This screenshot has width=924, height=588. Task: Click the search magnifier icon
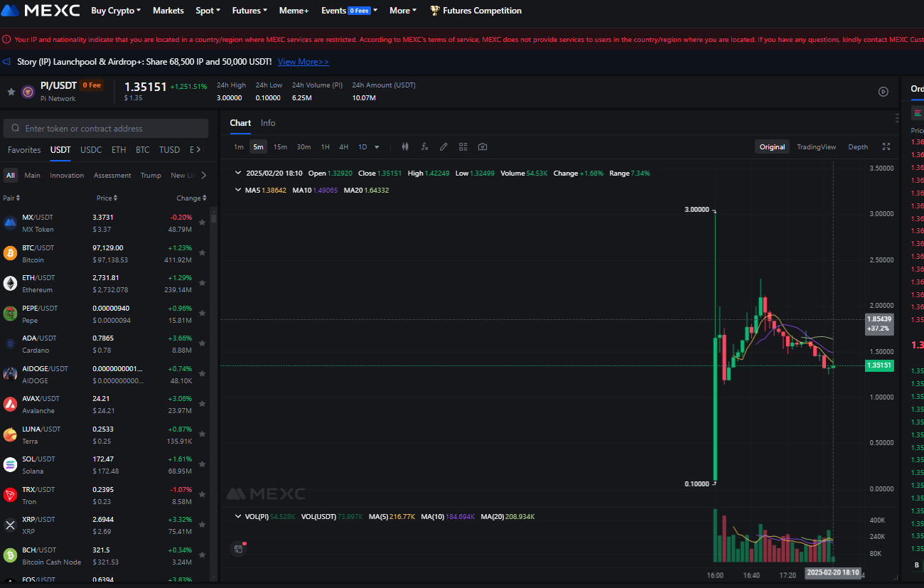(14, 129)
